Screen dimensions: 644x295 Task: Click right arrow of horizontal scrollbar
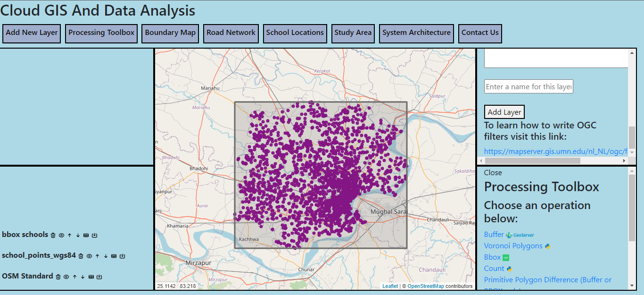(624, 161)
